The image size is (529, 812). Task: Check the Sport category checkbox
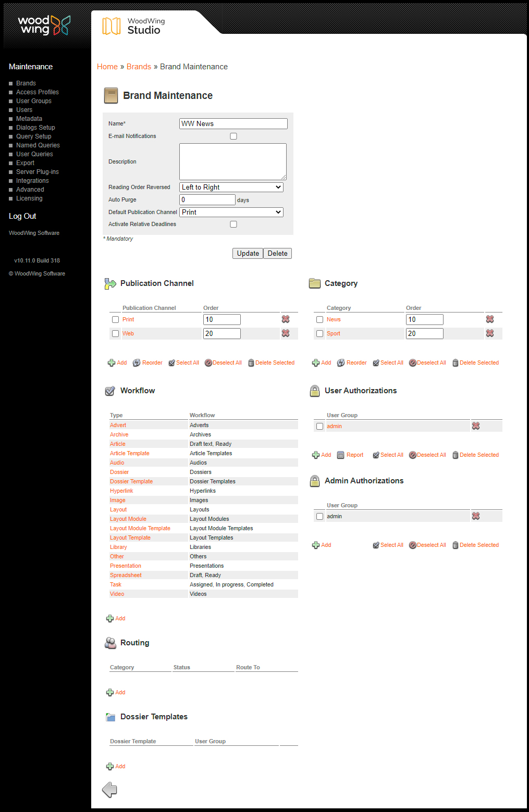[319, 334]
